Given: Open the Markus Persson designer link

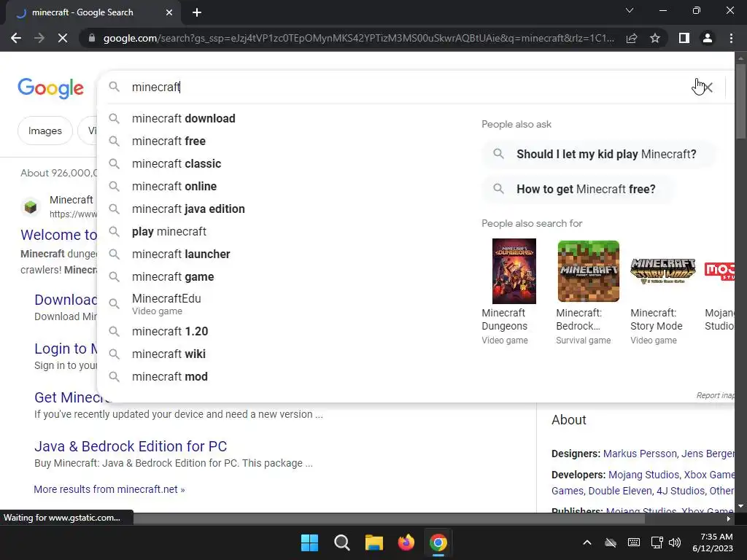Looking at the screenshot, I should (x=640, y=454).
